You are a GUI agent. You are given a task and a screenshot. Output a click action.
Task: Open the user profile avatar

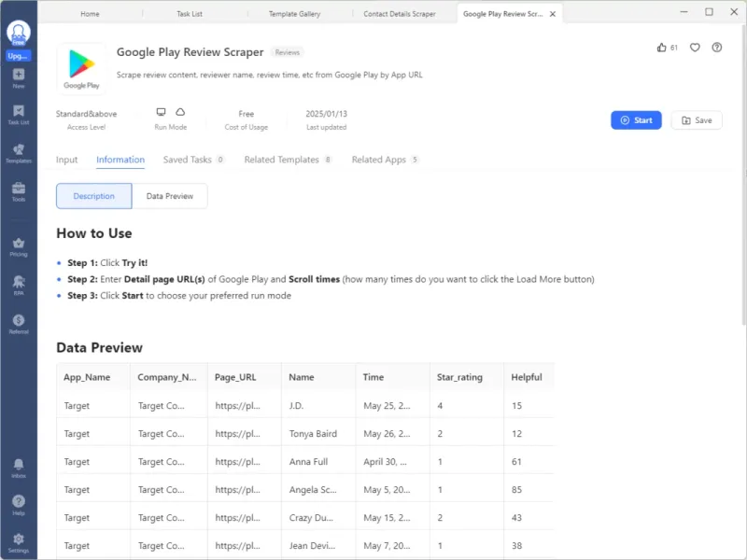point(18,33)
